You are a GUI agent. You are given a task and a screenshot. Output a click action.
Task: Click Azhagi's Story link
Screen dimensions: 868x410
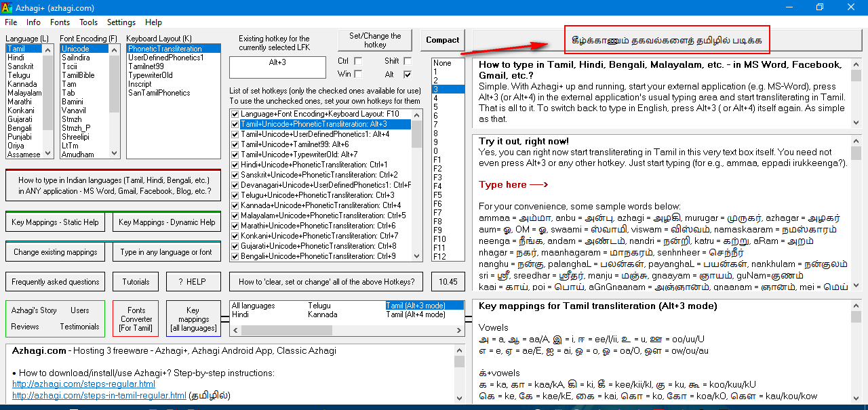(34, 310)
